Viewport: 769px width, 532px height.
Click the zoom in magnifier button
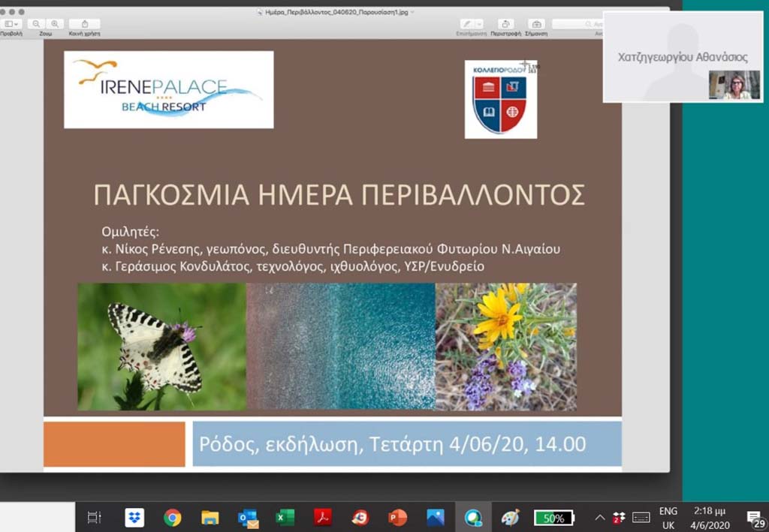[x=54, y=24]
